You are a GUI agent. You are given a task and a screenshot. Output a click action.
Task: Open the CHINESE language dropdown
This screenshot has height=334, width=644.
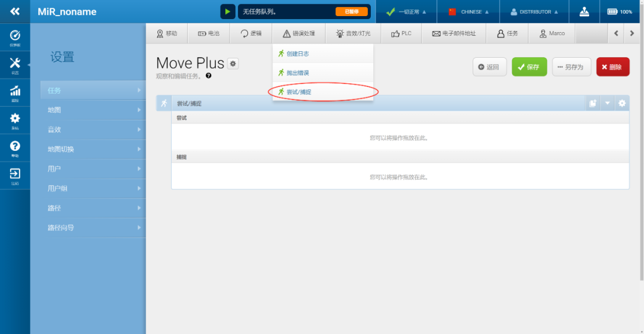469,11
